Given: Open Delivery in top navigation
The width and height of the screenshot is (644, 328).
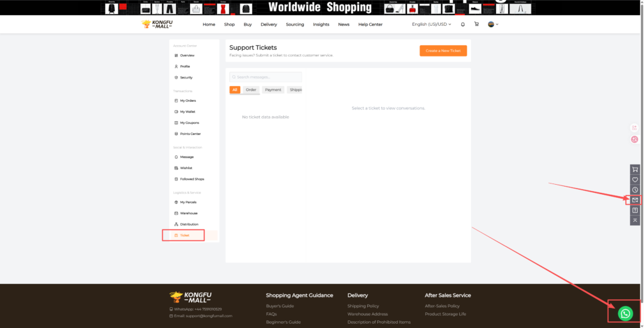Looking at the screenshot, I should (x=269, y=25).
